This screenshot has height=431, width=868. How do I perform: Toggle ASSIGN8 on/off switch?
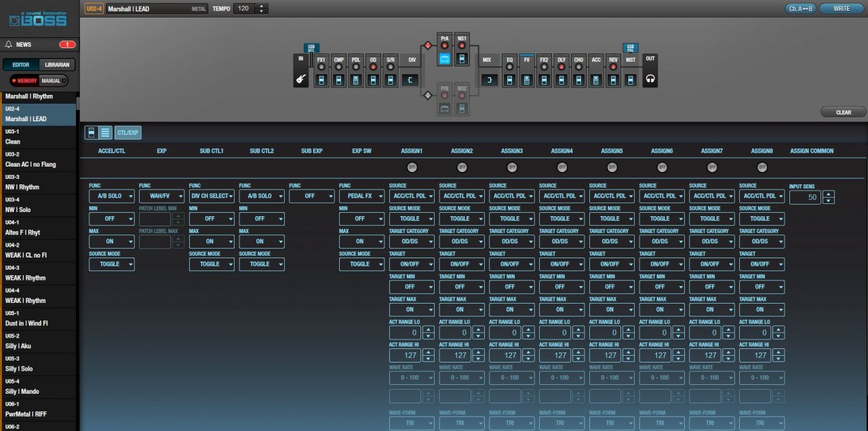[762, 167]
